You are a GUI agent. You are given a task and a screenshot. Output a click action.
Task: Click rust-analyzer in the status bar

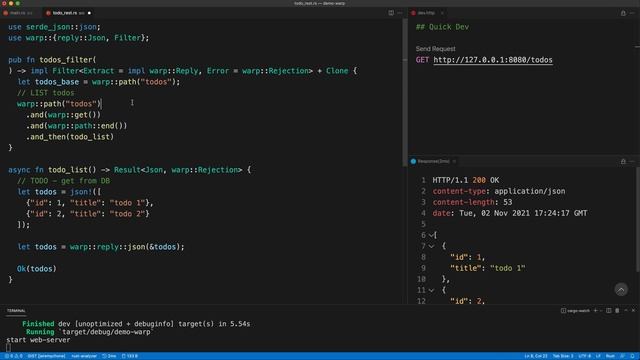pyautogui.click(x=84, y=356)
